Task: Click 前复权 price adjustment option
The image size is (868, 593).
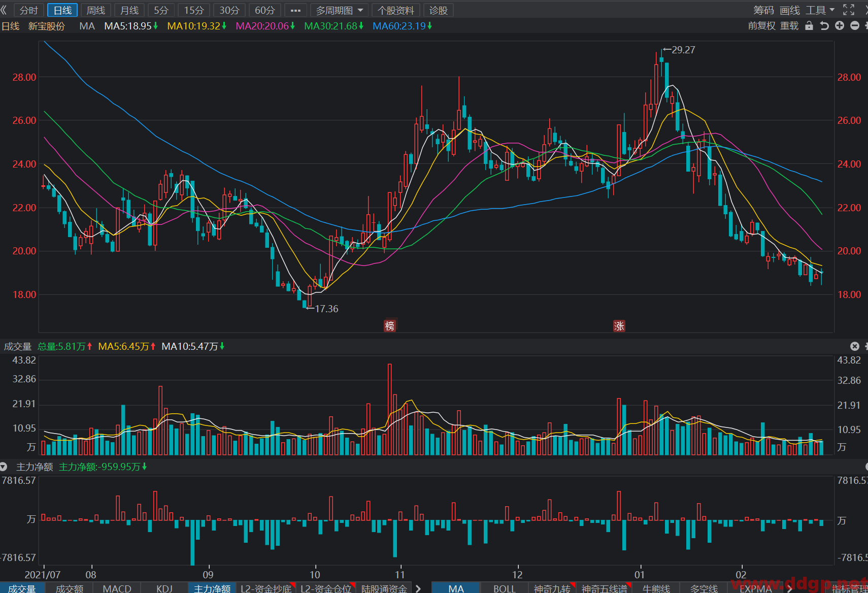Action: pyautogui.click(x=762, y=26)
